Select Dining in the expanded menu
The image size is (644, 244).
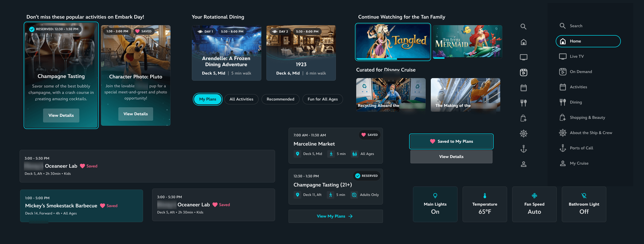click(x=588, y=102)
